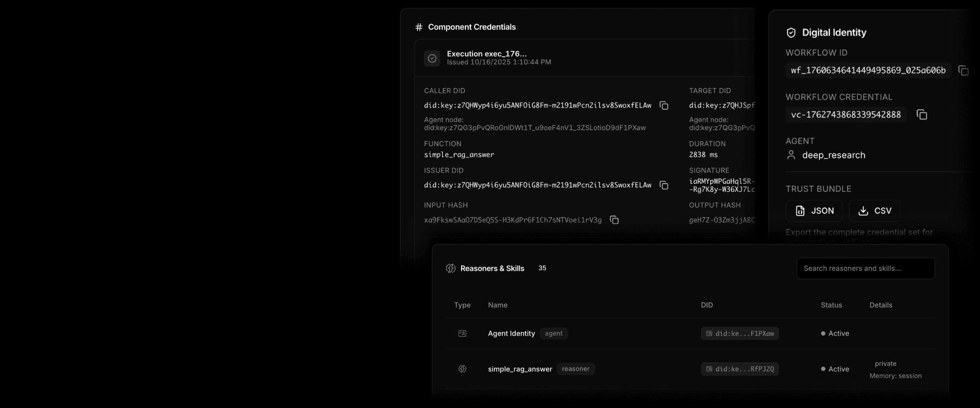This screenshot has width=980, height=408.
Task: Expand the truncated Execution exec_176... entry
Action: tap(486, 53)
